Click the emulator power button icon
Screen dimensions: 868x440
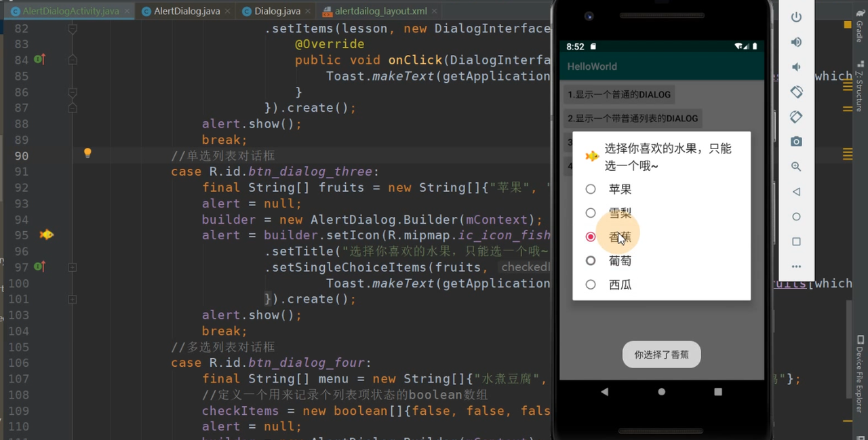click(795, 17)
